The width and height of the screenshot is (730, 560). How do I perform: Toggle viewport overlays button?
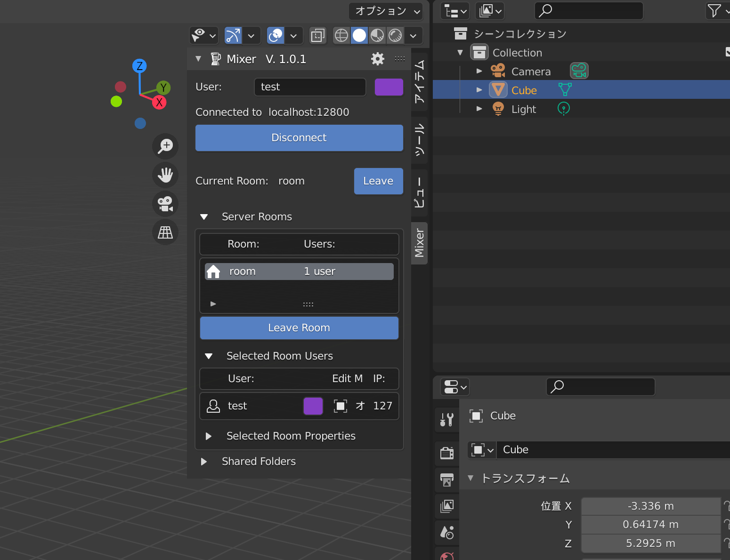click(x=276, y=35)
